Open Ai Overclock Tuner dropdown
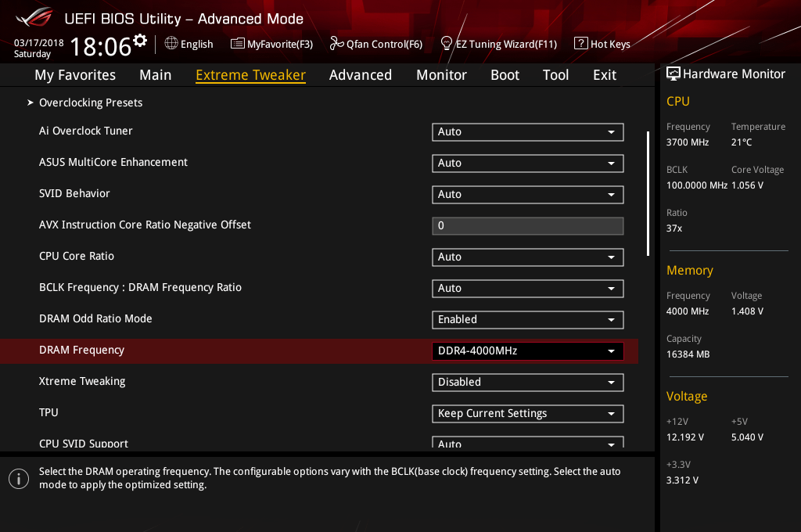 (x=528, y=132)
